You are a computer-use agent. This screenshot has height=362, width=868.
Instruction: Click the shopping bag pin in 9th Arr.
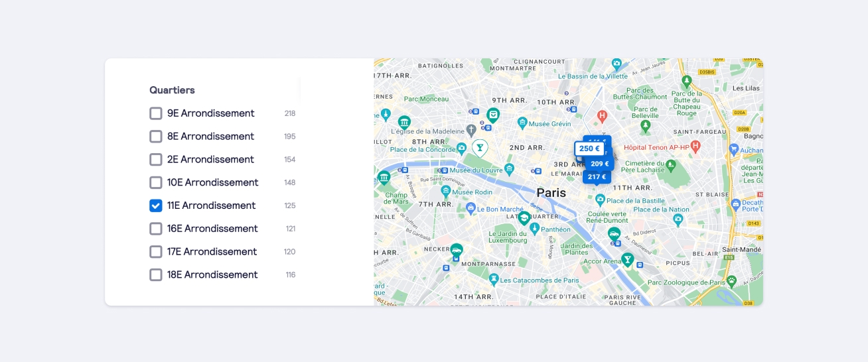(x=493, y=115)
